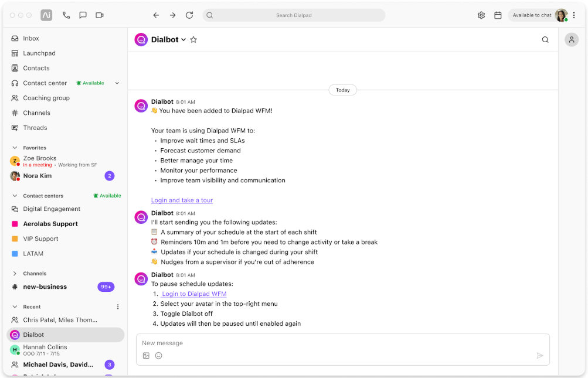The height and width of the screenshot is (378, 588).
Task: Select Dialbot in the Recent list
Action: point(66,335)
